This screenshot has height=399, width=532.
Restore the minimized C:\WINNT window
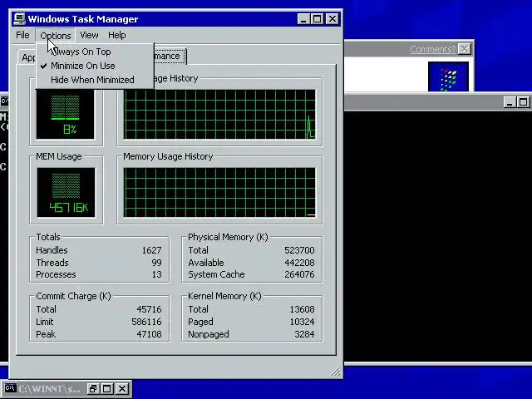92,388
